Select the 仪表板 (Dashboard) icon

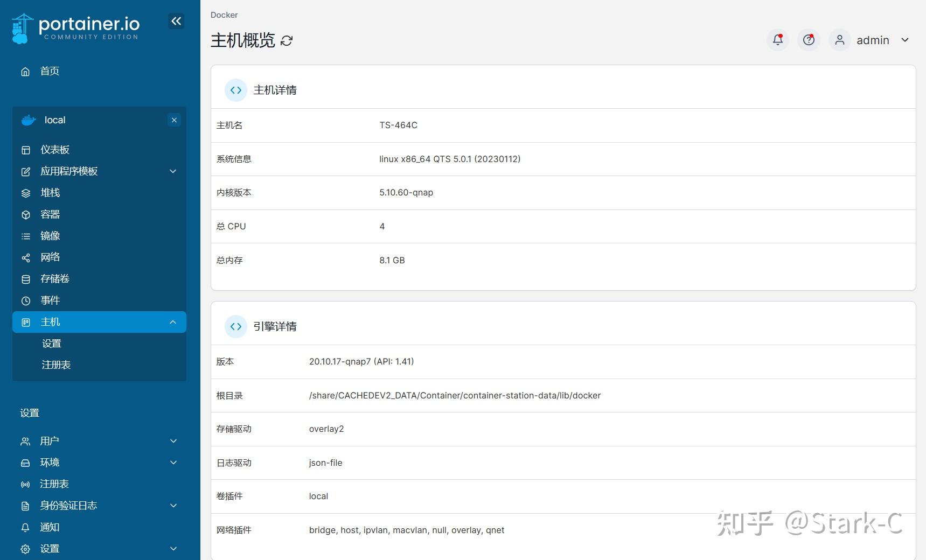tap(26, 150)
